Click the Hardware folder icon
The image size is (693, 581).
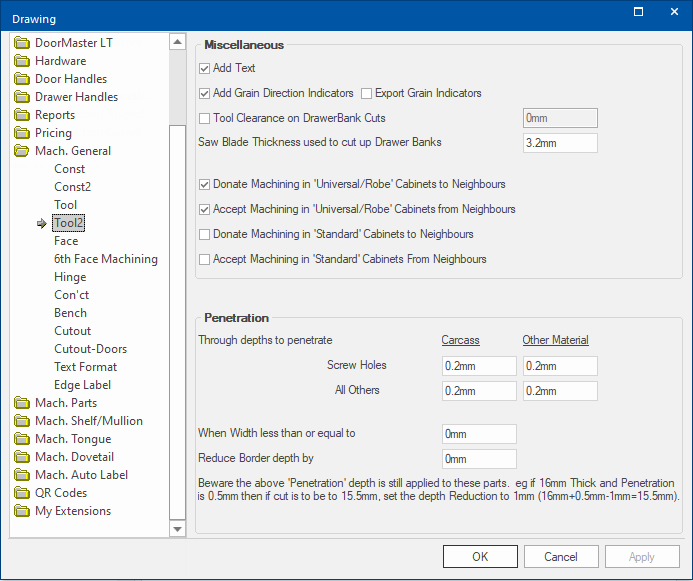pyautogui.click(x=22, y=61)
